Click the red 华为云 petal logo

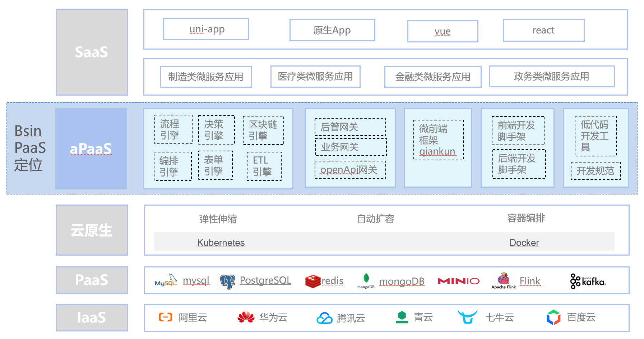point(246,317)
